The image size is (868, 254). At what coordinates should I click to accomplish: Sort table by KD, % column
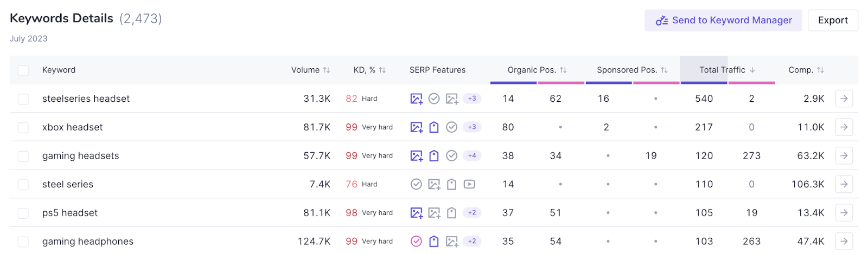point(369,70)
